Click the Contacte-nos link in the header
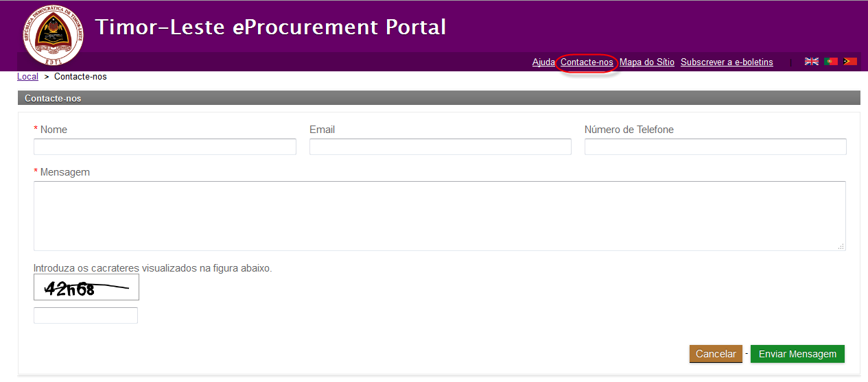868x382 pixels. click(x=587, y=62)
